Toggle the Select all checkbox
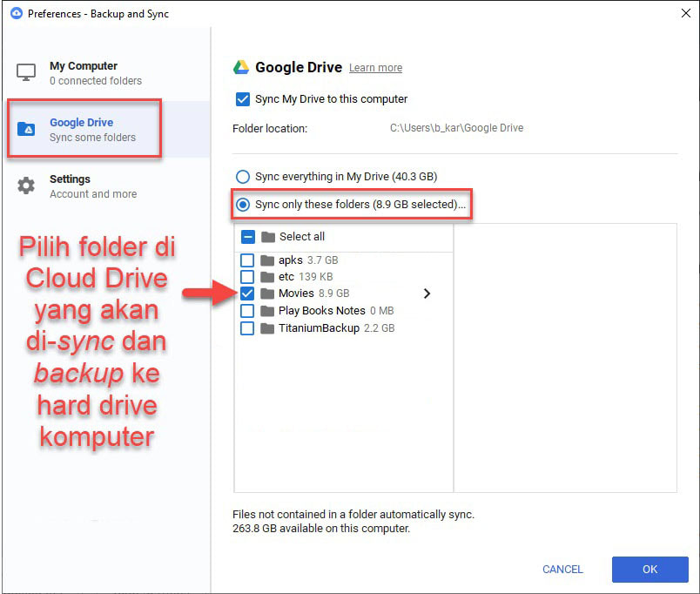Viewport: 700px width, 594px height. click(x=248, y=237)
